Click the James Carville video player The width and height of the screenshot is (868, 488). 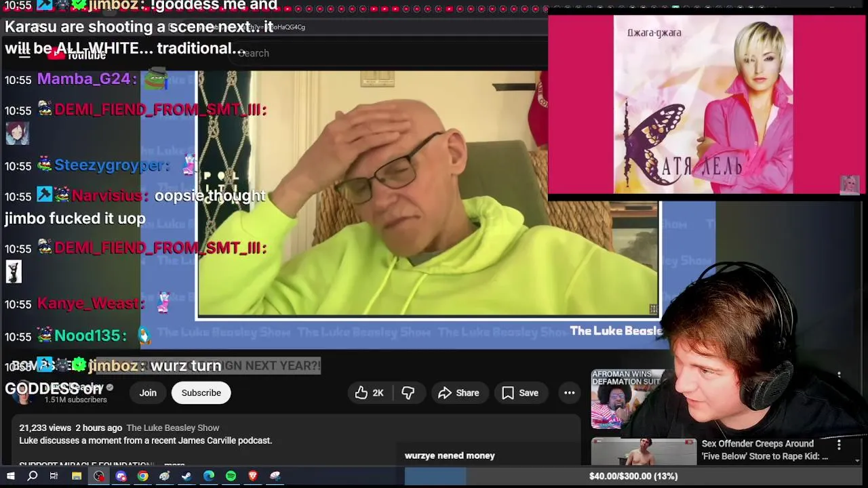click(427, 193)
